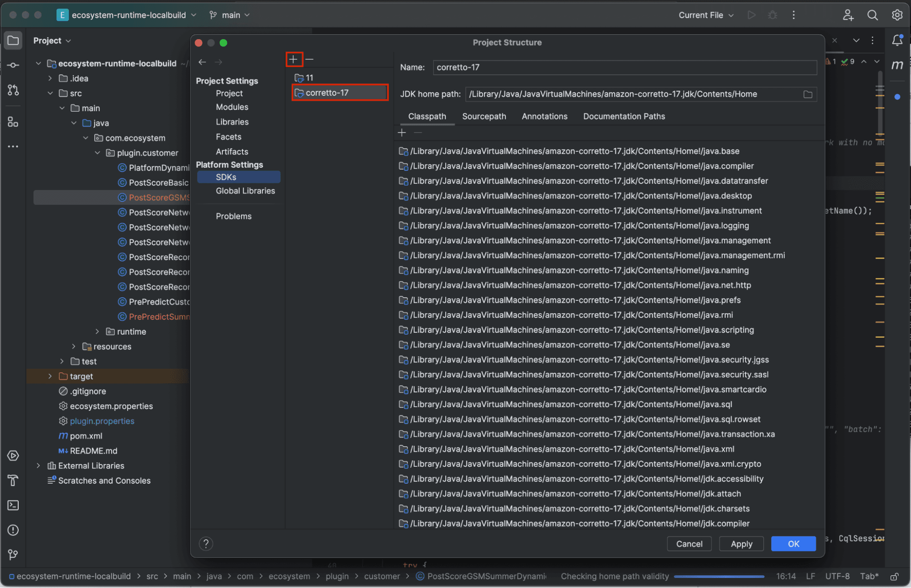Open the Current File run configuration dropdown
Viewport: 911px width, 588px height.
coord(706,15)
